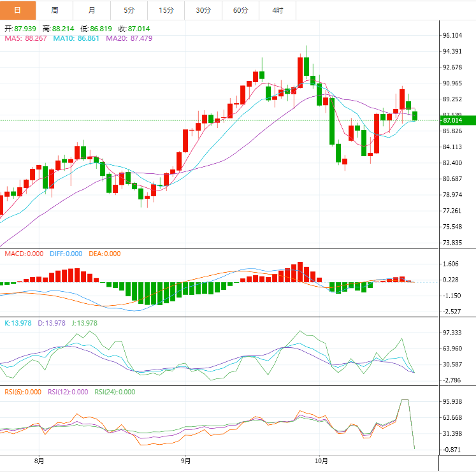Click the RSI(24) indicator label
This screenshot has width=476, height=474.
tap(115, 392)
